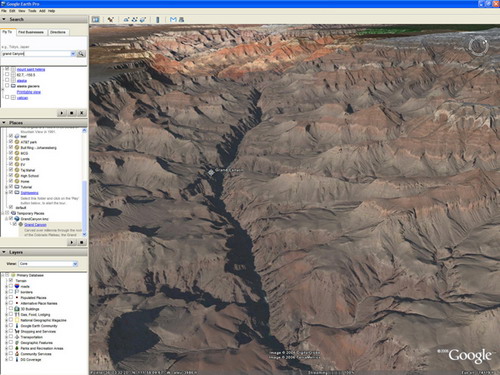500x375 pixels.
Task: Click the Grand Canyon link in Places
Action: click(x=35, y=225)
